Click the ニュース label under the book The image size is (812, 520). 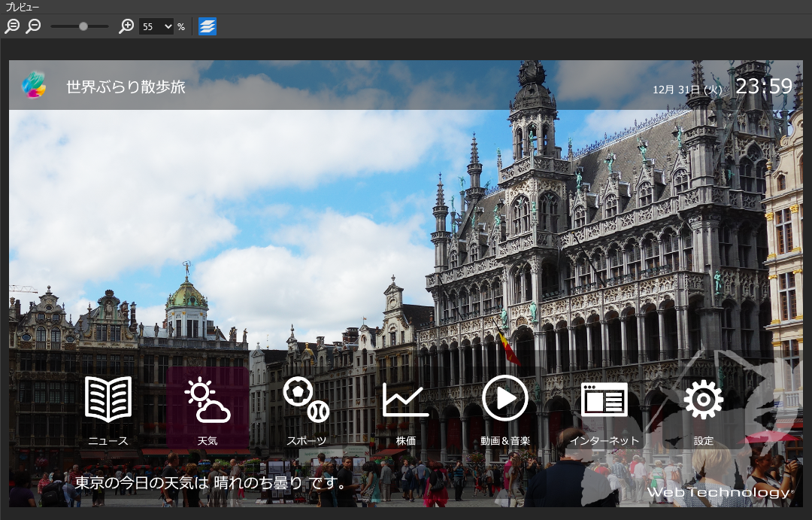[x=108, y=441]
